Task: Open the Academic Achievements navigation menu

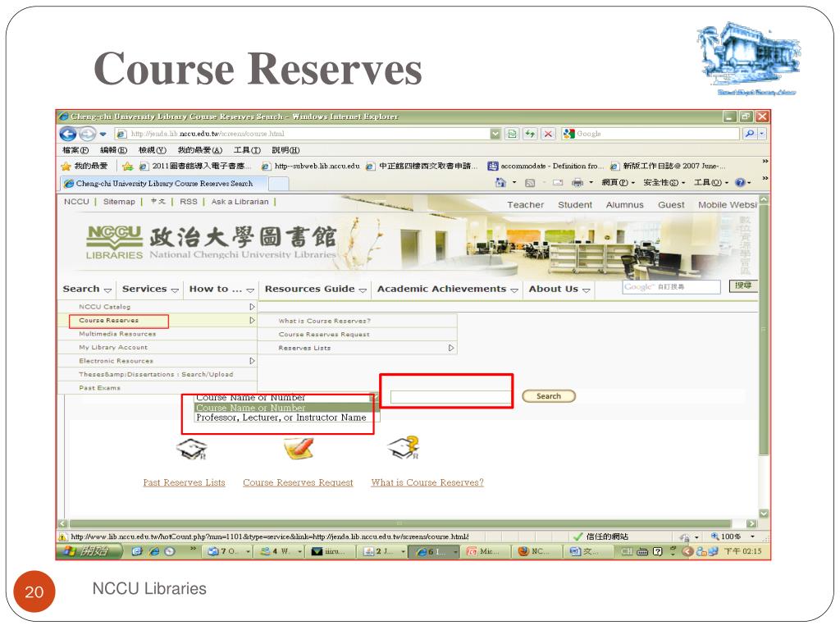Action: pyautogui.click(x=447, y=289)
